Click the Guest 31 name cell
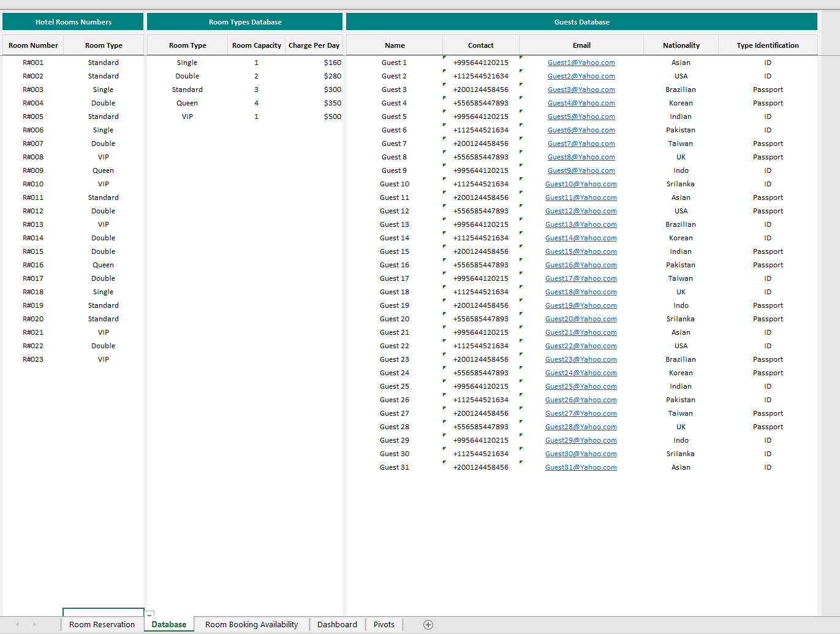Image resolution: width=840 pixels, height=634 pixels. coord(395,467)
